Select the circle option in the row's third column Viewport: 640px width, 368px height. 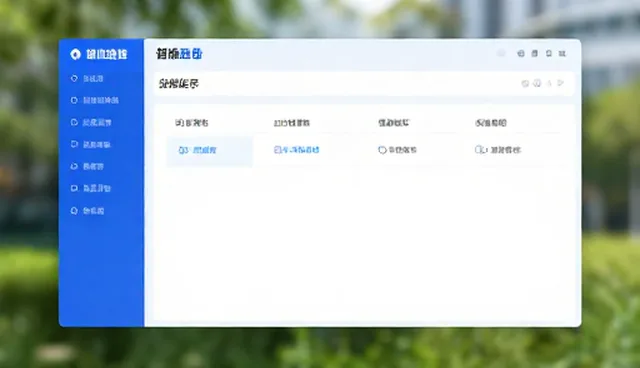pos(382,150)
